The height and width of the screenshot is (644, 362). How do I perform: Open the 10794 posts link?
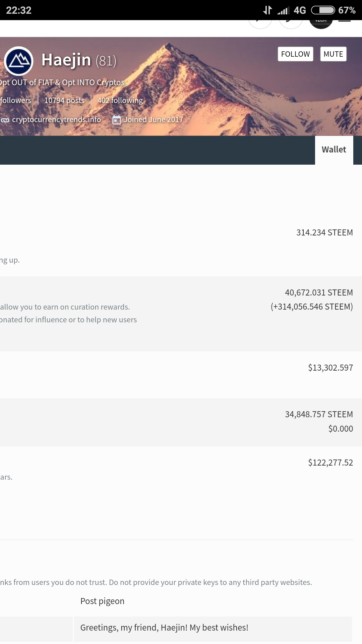pos(64,100)
